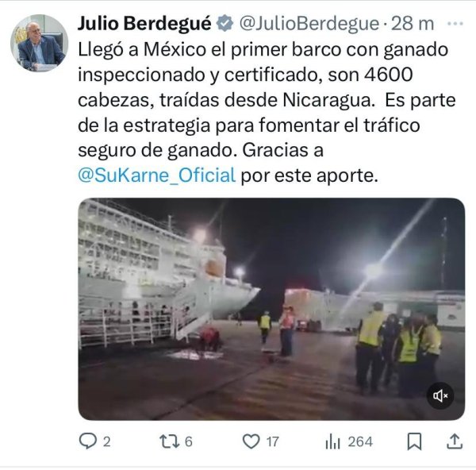Retweet this post using the repost icon

pos(170,441)
